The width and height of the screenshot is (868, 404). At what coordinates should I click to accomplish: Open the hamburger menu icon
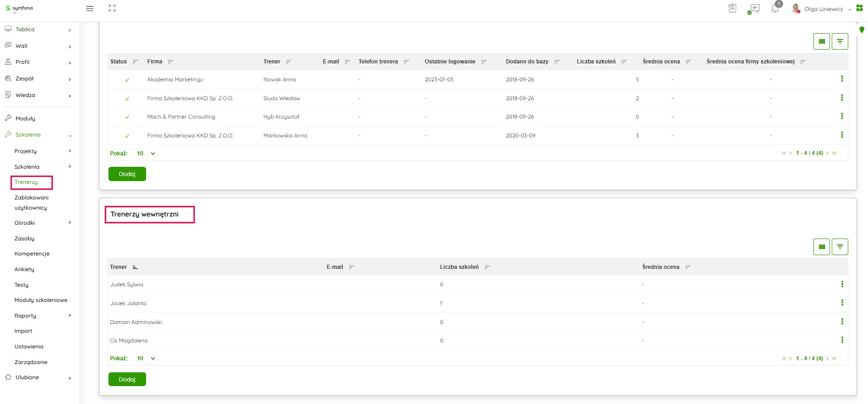90,9
